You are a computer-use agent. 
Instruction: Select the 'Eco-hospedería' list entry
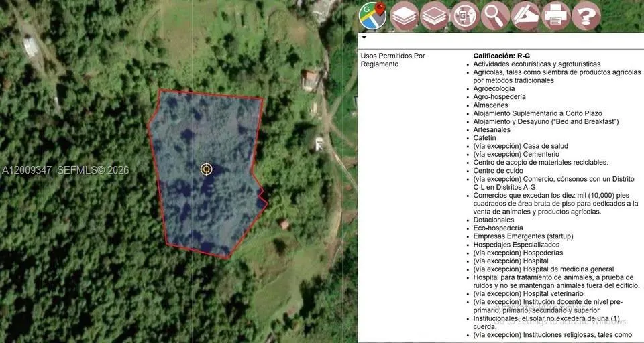[498, 228]
